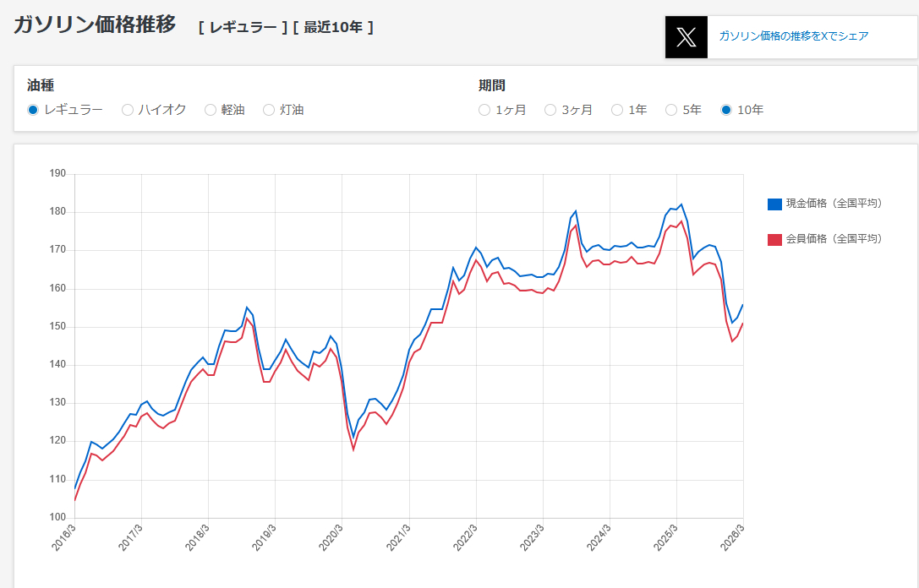Toggle 現金価格（全国平均）legend label
Screen dimensions: 919x588
point(834,204)
